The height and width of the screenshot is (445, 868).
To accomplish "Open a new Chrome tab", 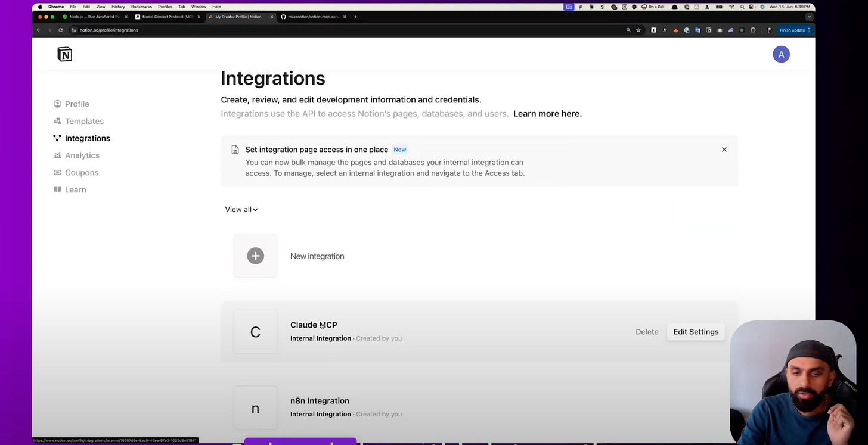I will [x=355, y=17].
